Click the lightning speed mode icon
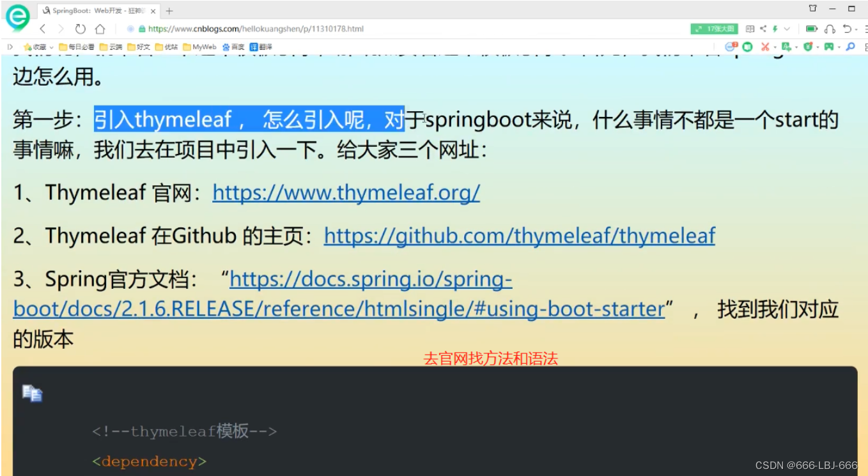Viewport: 868px width, 476px height. (775, 29)
